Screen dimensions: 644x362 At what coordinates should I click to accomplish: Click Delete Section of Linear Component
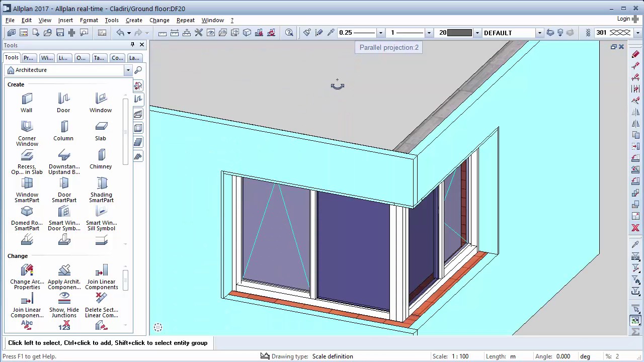pos(101,305)
